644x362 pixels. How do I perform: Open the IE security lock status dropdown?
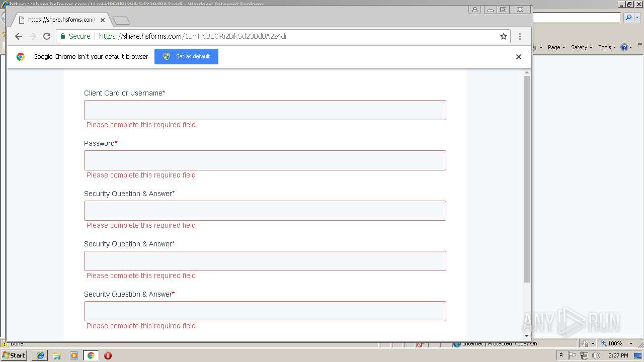coord(588,343)
